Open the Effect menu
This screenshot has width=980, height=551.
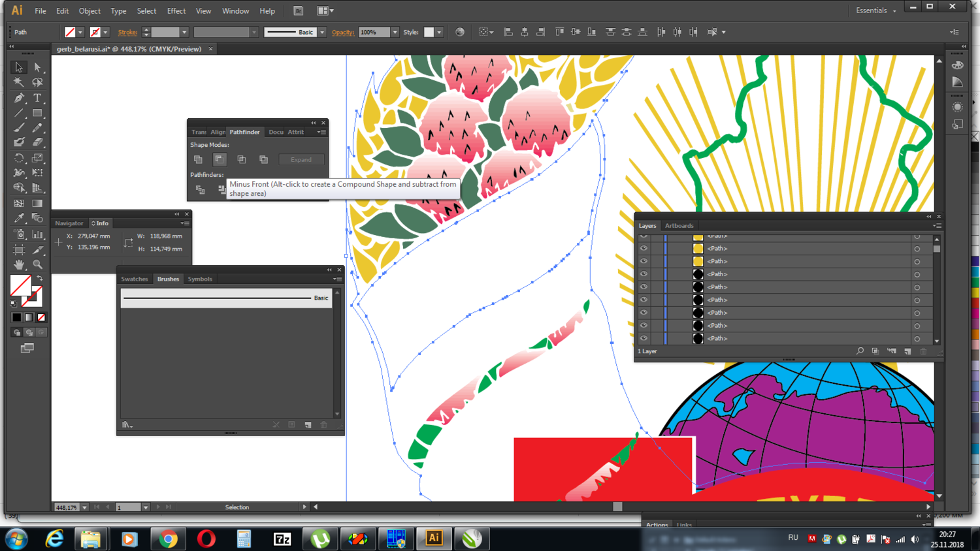pyautogui.click(x=176, y=11)
